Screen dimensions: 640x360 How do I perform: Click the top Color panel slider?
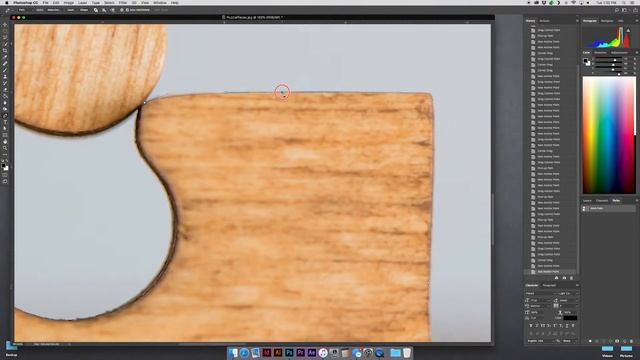click(x=609, y=59)
